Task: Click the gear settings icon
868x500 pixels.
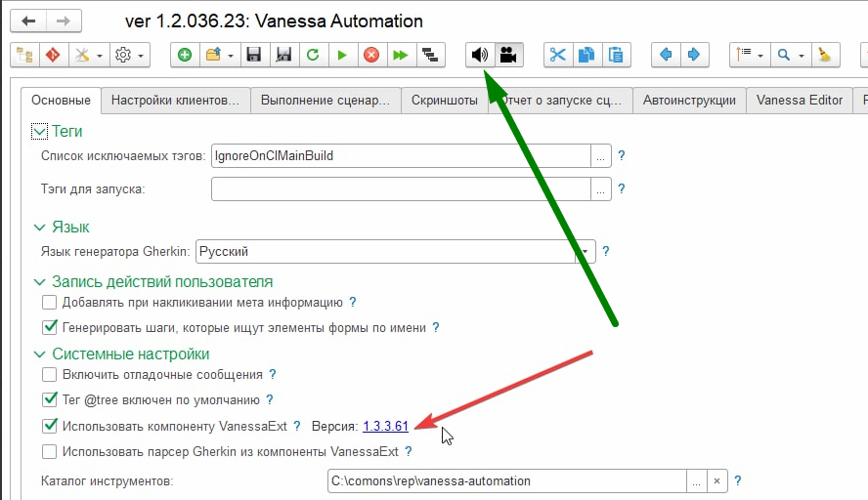Action: 123,55
